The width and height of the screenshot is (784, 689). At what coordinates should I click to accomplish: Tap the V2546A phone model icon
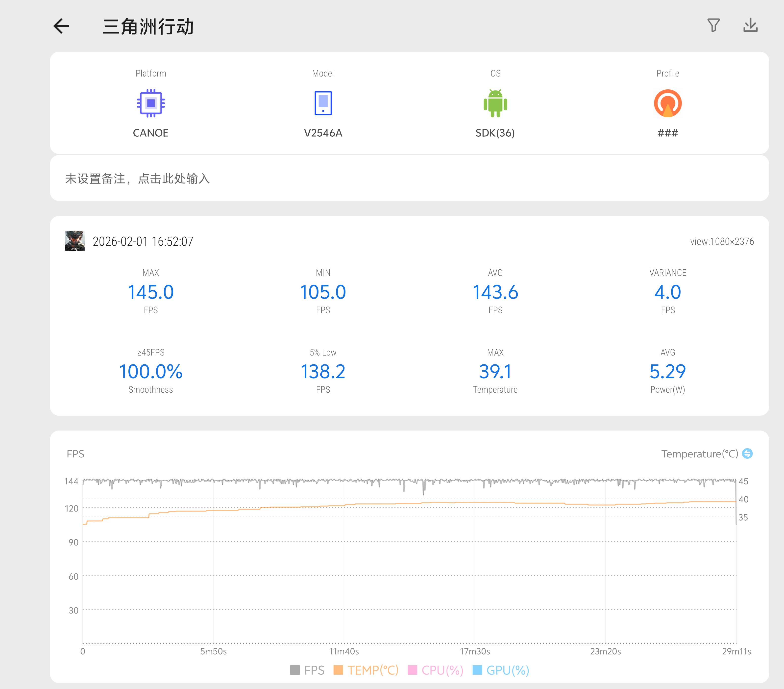[323, 103]
